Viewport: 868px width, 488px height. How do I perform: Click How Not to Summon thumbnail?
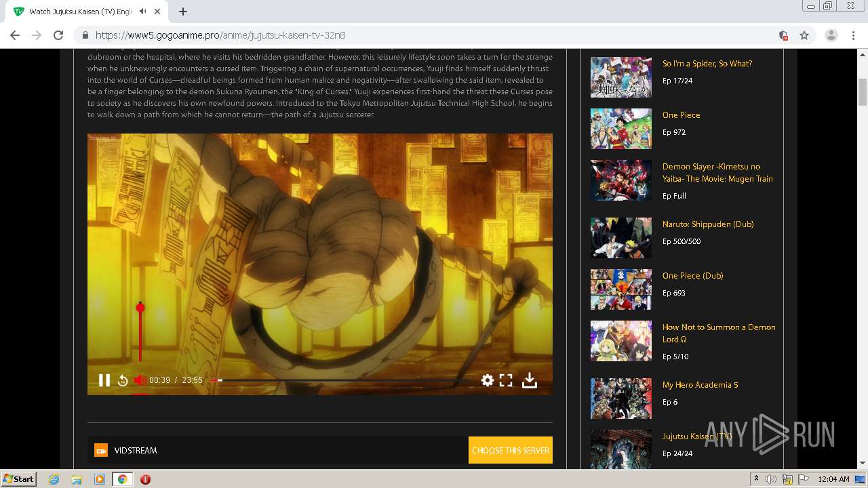[620, 341]
